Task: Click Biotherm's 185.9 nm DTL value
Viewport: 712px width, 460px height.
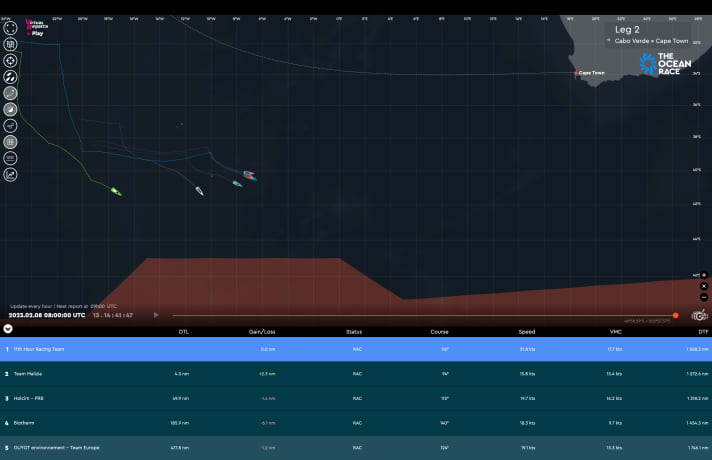Action: click(180, 423)
